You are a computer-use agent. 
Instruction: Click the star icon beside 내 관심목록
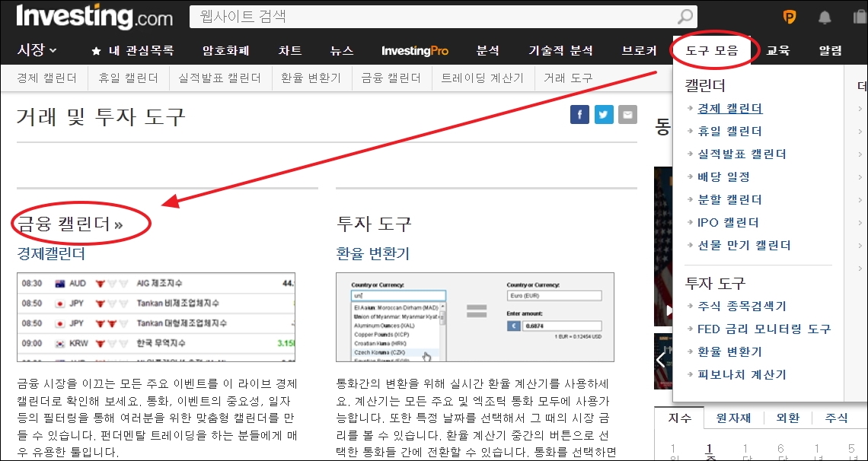pos(97,51)
